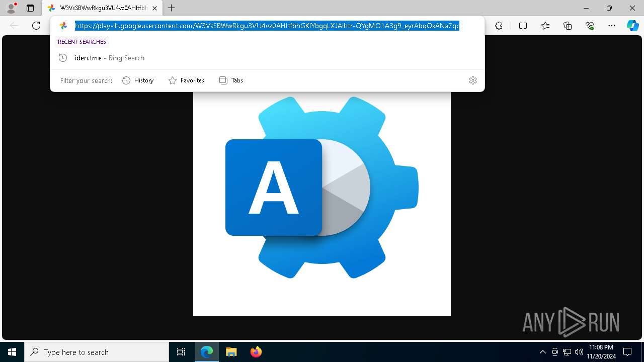
Task: Select the W3VsSBWwRkgu3VU4vz0AHItfbh browser tab
Action: click(102, 8)
